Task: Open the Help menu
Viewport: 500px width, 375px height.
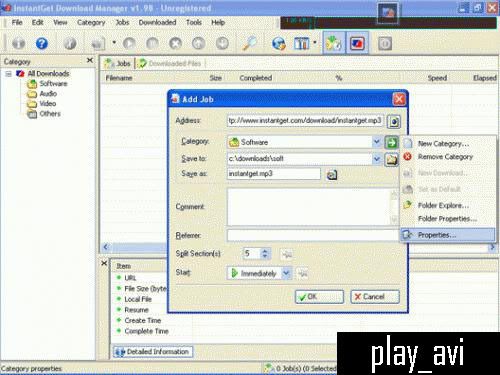Action: (218, 22)
